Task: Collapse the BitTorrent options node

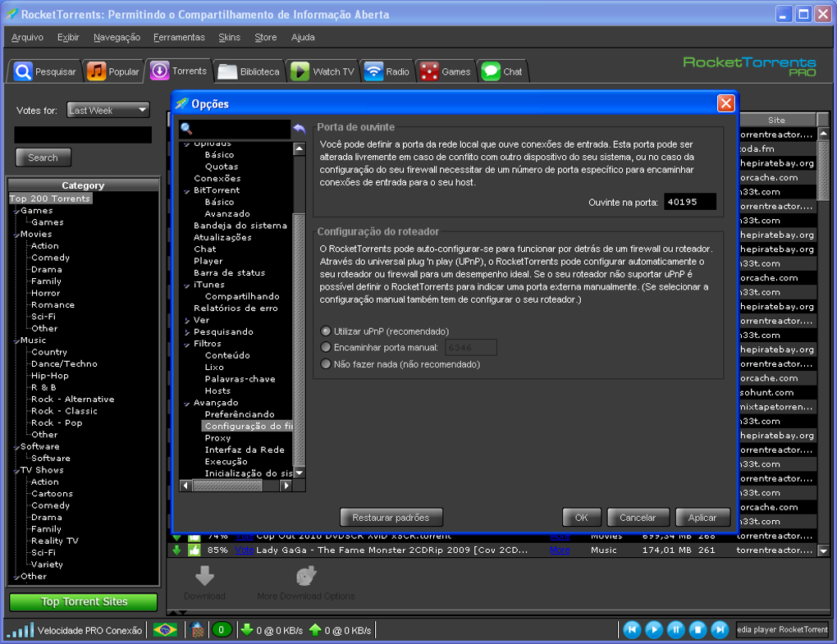Action: tap(187, 191)
